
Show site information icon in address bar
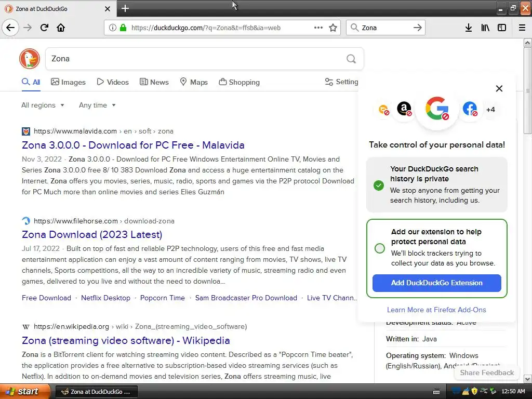point(112,28)
